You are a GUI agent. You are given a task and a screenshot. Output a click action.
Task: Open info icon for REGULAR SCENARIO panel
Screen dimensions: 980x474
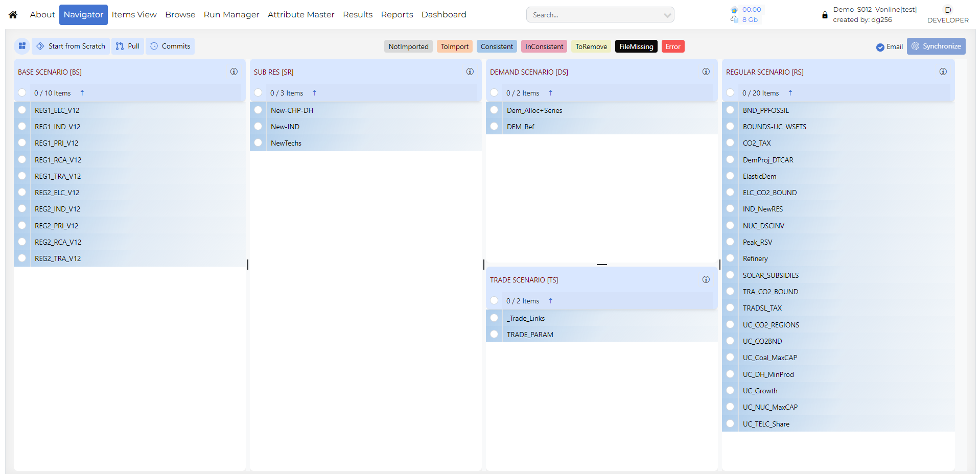pos(943,72)
